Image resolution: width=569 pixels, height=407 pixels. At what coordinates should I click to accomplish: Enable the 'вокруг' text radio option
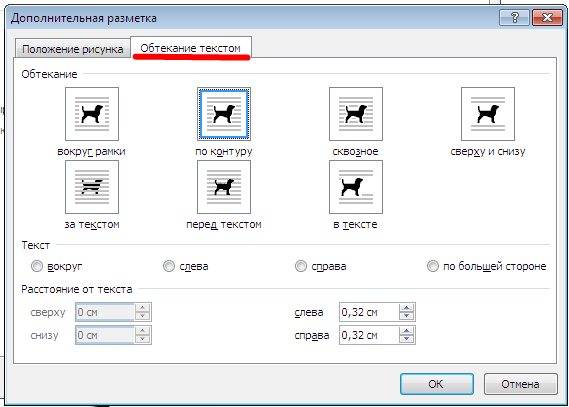pos(37,266)
